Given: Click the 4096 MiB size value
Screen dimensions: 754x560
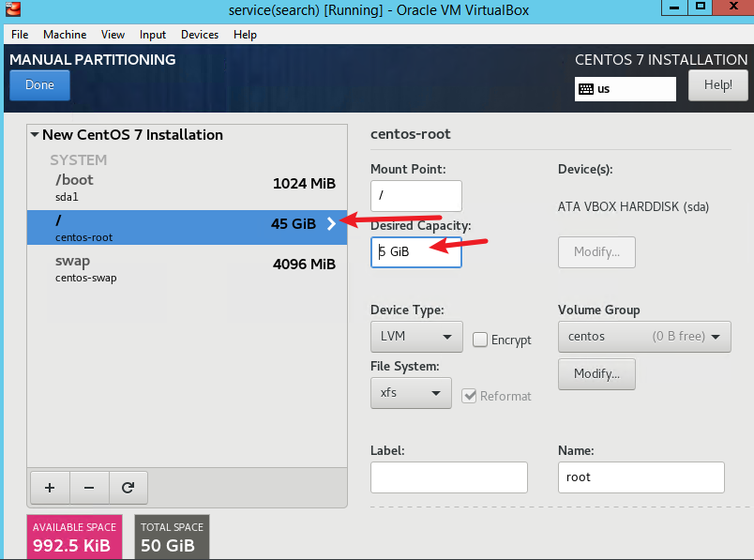Looking at the screenshot, I should (x=304, y=265).
